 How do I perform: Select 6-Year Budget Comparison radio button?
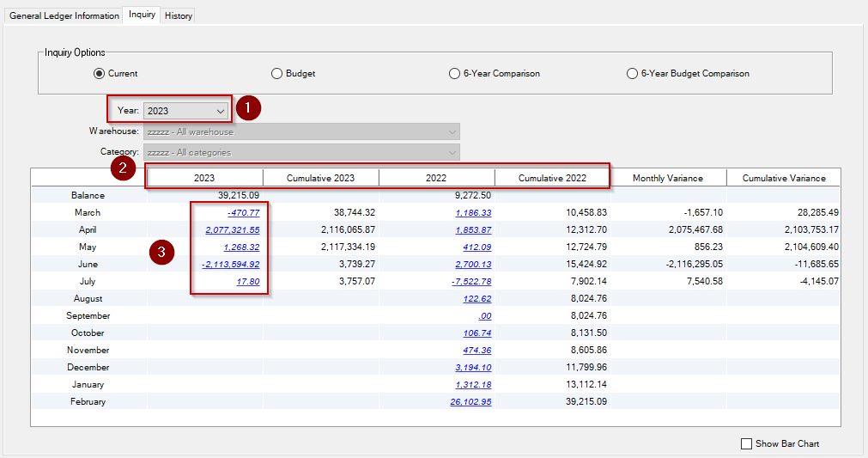point(632,74)
